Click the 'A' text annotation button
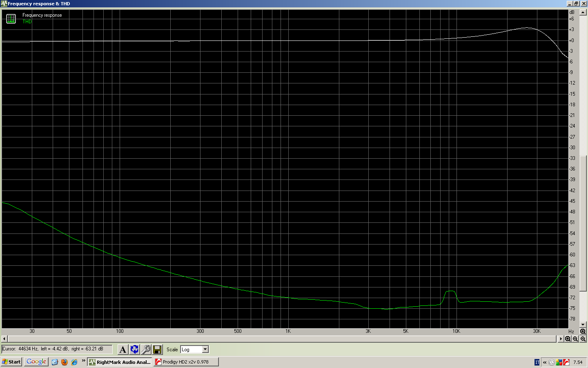 pyautogui.click(x=122, y=349)
